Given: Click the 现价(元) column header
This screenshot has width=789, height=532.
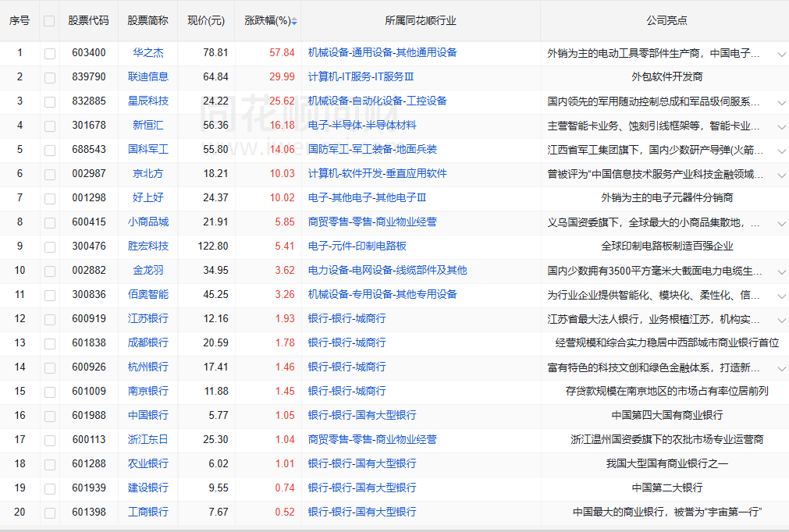Looking at the screenshot, I should 206,20.
